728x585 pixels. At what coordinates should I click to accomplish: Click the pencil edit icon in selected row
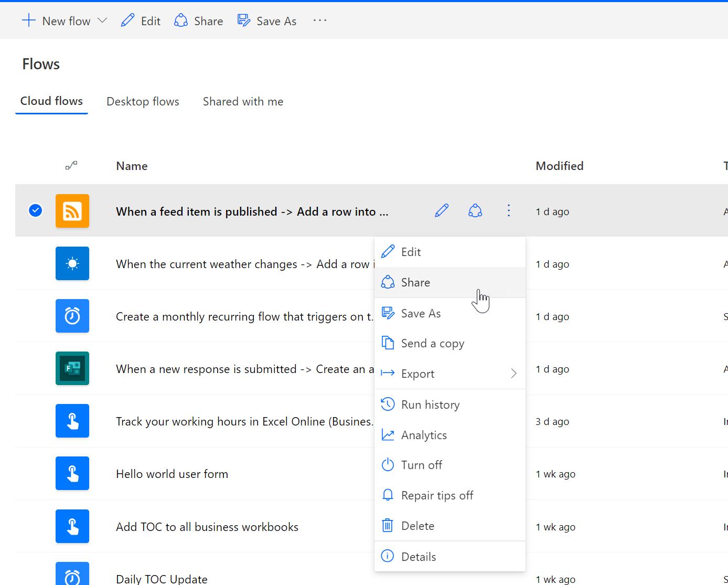[442, 211]
